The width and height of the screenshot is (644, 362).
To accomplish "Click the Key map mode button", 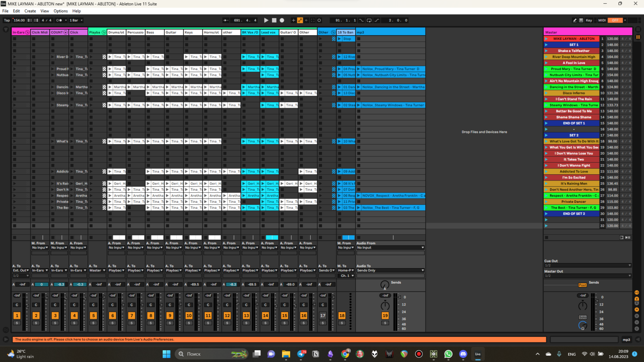I will 589,20.
